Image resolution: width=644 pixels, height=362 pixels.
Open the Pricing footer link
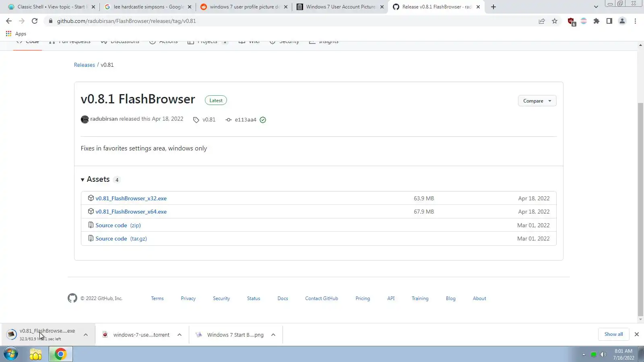tap(363, 298)
